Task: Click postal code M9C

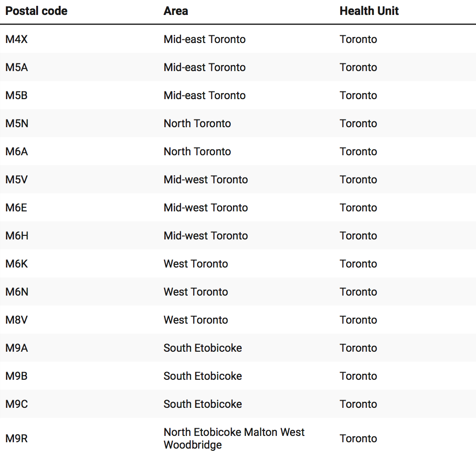Action: (17, 404)
